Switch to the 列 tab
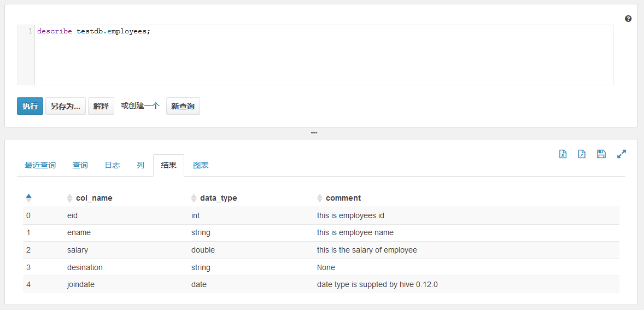The image size is (644, 310). [x=140, y=165]
